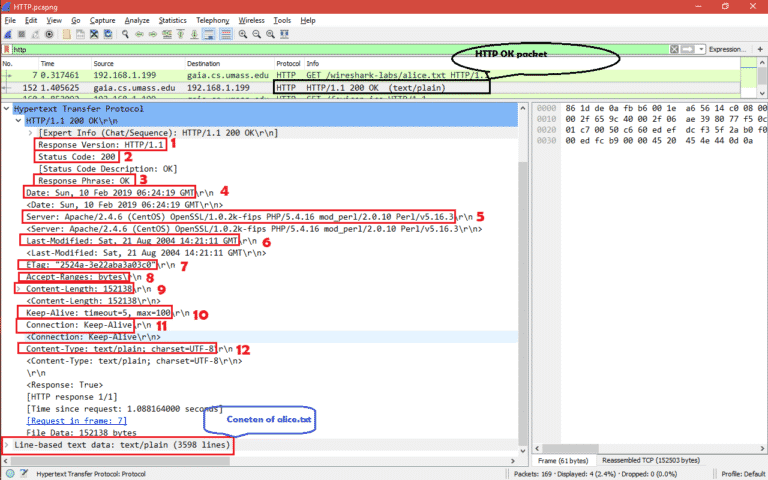Reset text to normal size

click(x=270, y=34)
